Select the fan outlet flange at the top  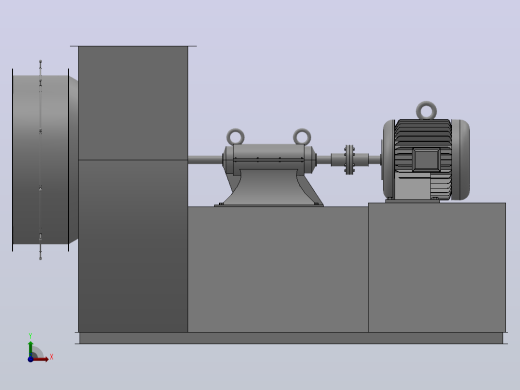click(133, 46)
